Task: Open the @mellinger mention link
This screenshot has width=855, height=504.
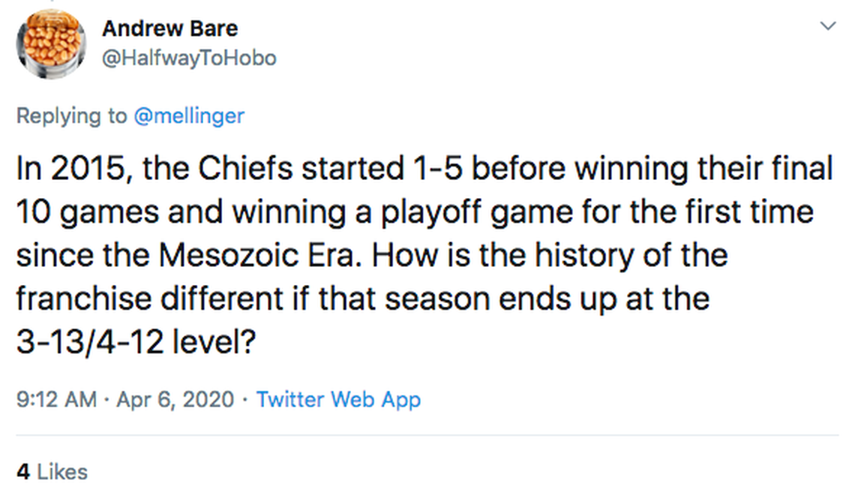Action: pos(188,116)
